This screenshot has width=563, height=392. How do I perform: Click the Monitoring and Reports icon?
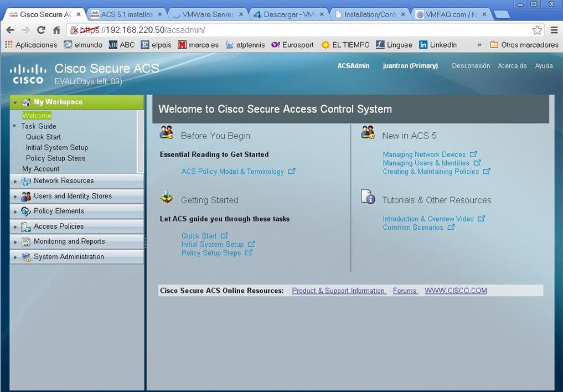tap(26, 242)
